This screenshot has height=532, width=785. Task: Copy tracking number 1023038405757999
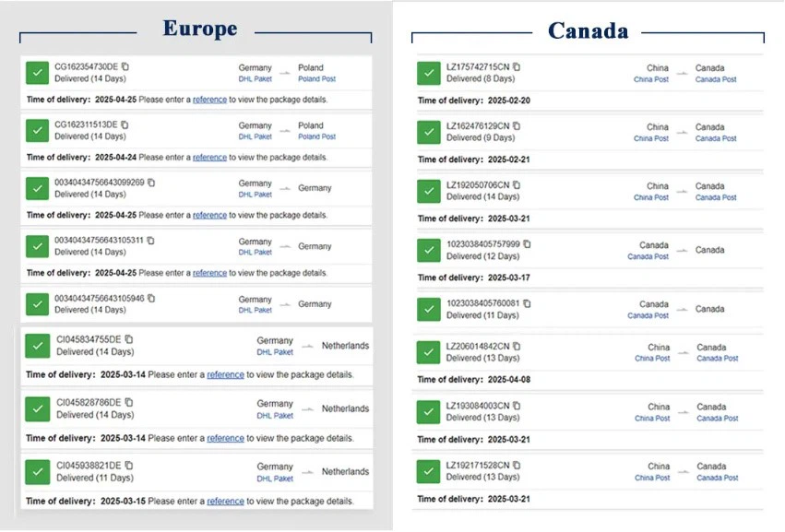click(528, 244)
